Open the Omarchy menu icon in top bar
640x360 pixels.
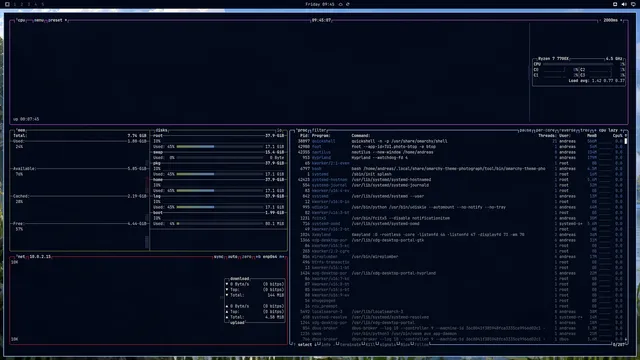pyautogui.click(x=7, y=4)
